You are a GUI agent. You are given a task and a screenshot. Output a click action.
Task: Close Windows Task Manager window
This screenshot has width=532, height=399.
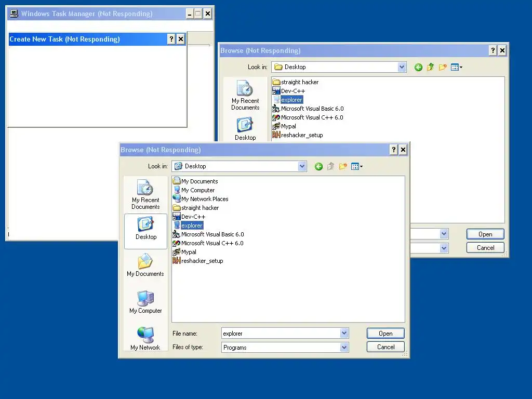point(208,14)
